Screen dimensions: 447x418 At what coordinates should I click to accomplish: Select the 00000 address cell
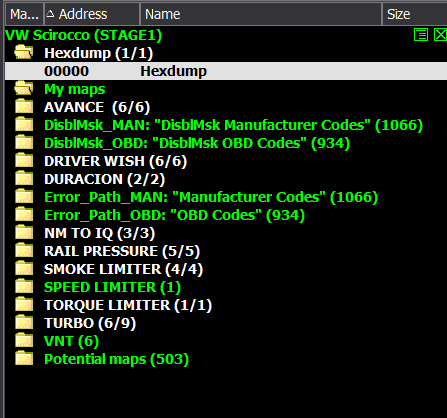pyautogui.click(x=66, y=71)
